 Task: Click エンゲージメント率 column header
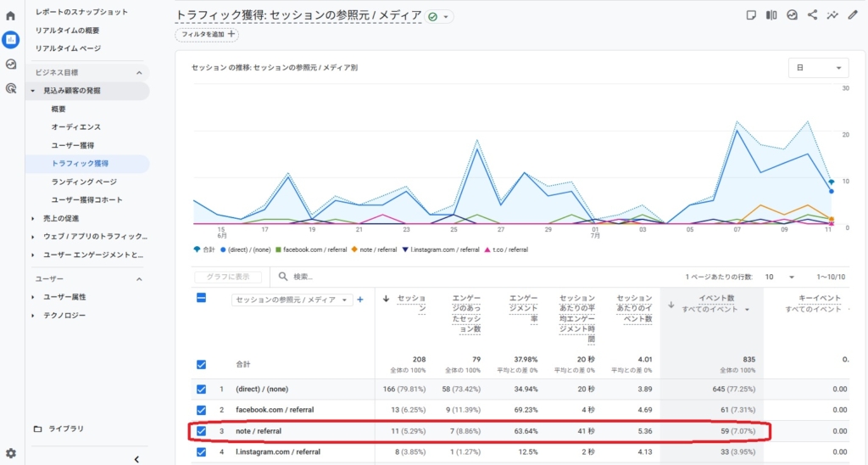point(523,308)
